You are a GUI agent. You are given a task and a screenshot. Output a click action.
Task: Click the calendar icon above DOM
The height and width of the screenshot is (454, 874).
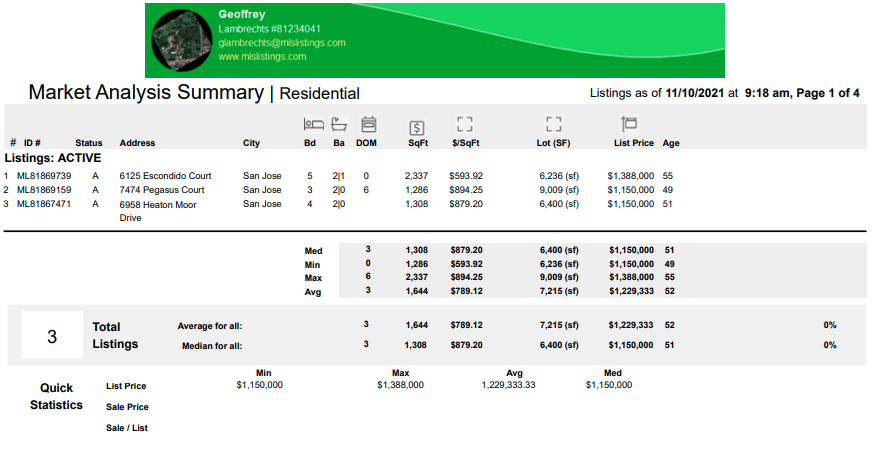click(x=368, y=124)
